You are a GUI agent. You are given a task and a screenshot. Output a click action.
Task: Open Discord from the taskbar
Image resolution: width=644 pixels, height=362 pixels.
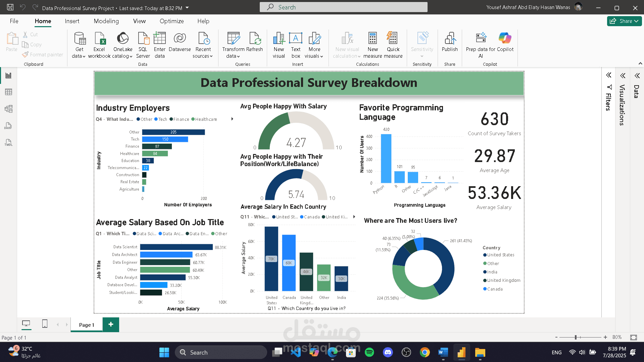tap(388, 352)
